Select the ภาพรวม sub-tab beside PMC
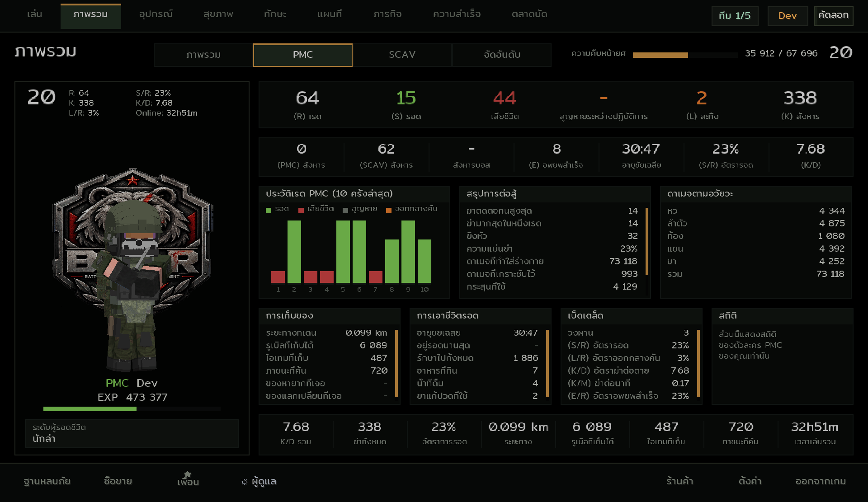868x502 pixels. (x=203, y=55)
